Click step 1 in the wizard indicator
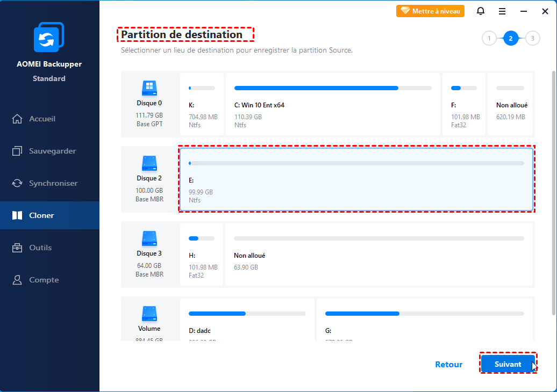 click(489, 38)
